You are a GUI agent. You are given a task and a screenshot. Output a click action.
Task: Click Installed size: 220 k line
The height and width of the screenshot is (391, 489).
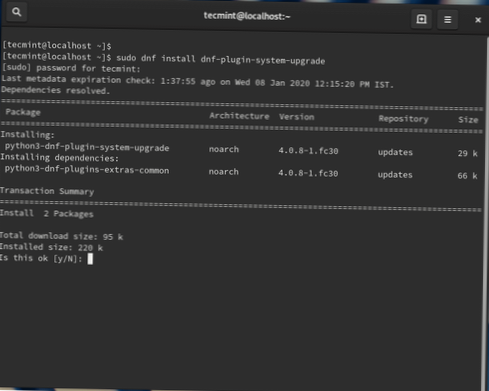pos(51,247)
